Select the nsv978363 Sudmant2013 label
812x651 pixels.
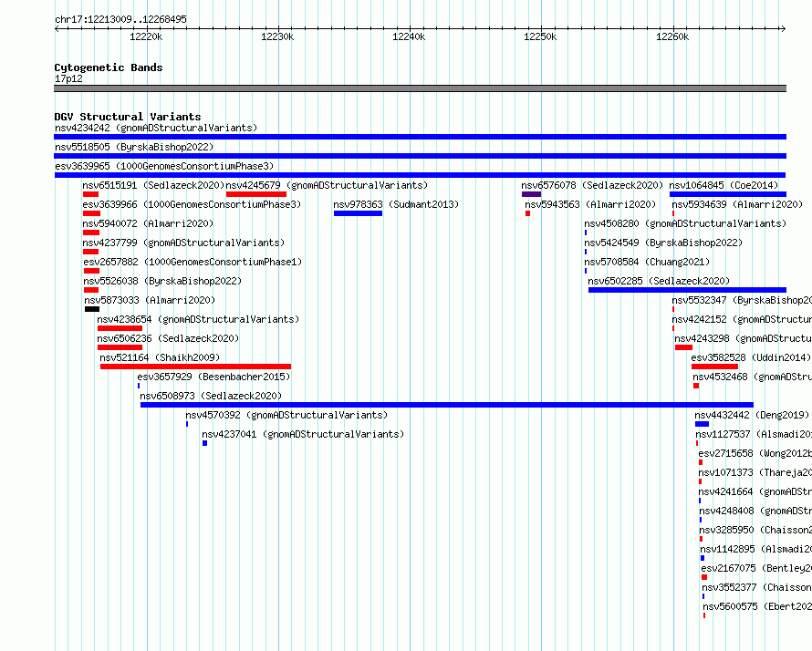tap(396, 204)
